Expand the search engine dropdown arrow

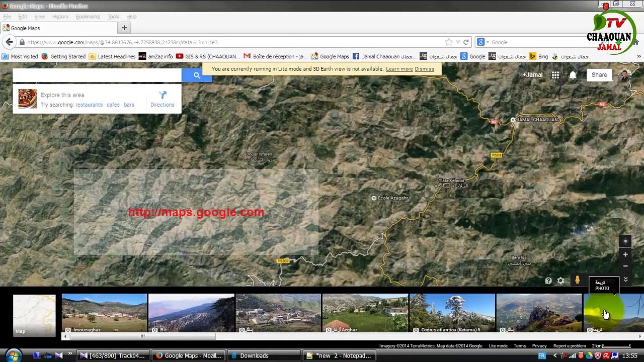[x=487, y=42]
